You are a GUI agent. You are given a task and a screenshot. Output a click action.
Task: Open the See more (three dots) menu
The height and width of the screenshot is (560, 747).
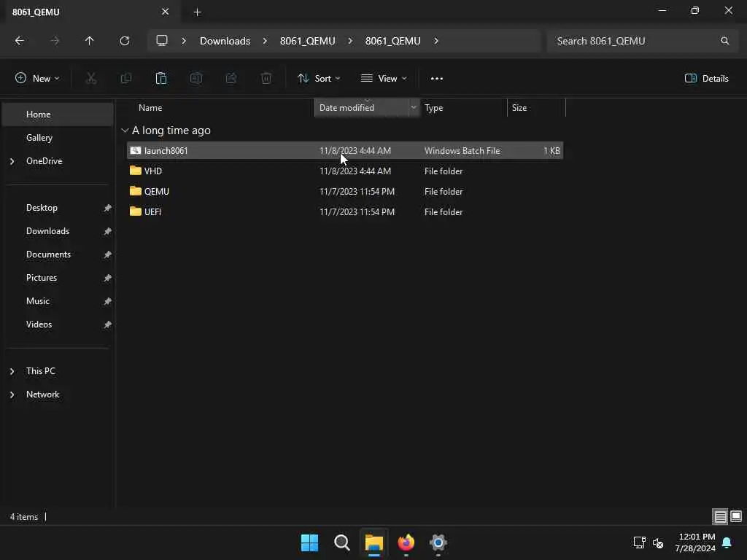point(437,79)
